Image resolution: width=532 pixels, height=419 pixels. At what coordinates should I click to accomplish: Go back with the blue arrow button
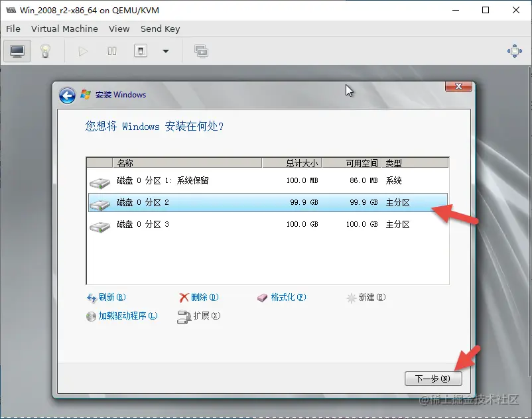67,95
